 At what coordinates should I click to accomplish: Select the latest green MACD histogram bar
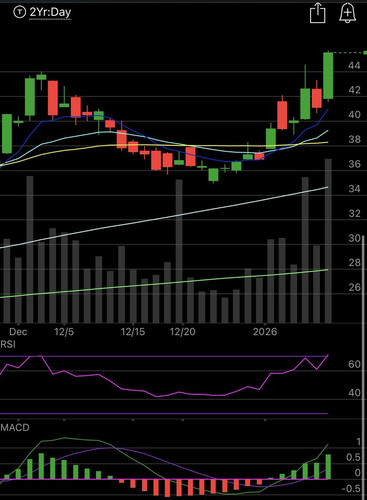(x=328, y=467)
